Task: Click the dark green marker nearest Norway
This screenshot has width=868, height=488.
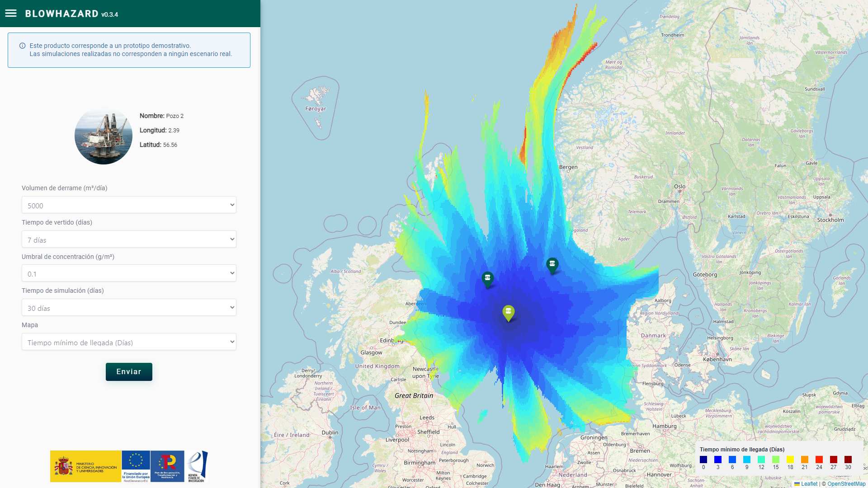Action: coord(552,266)
